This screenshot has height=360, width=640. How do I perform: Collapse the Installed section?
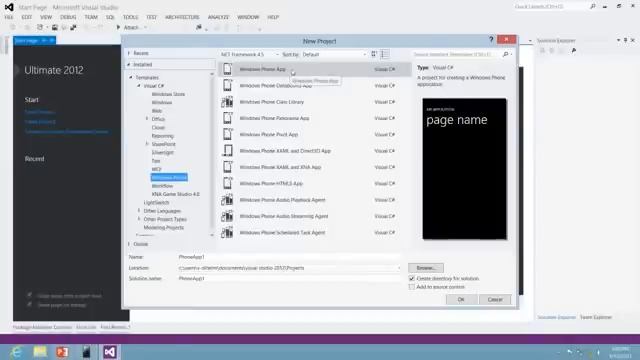[x=129, y=64]
